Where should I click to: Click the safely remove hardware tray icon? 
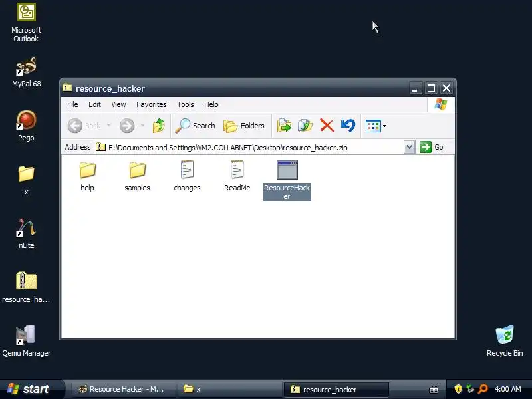click(470, 389)
